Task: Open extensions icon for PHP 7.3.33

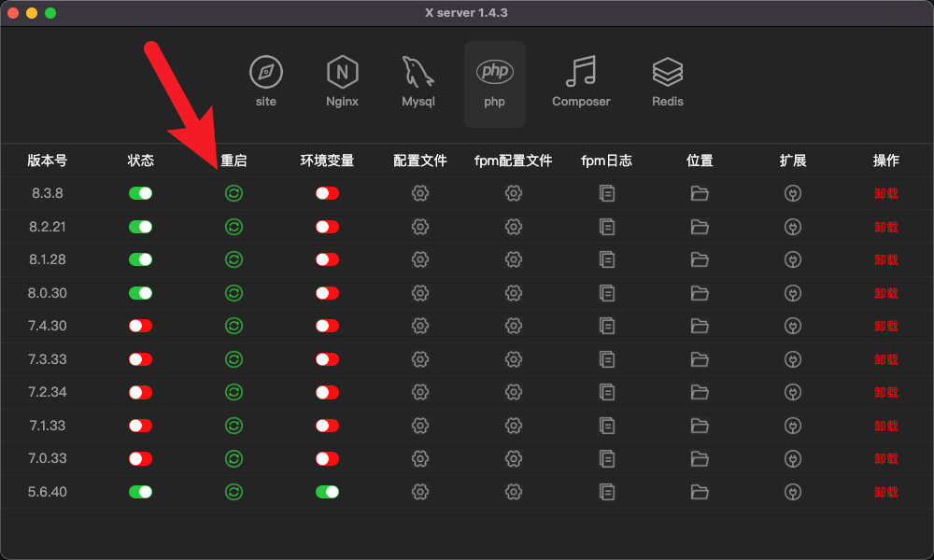Action: (793, 359)
